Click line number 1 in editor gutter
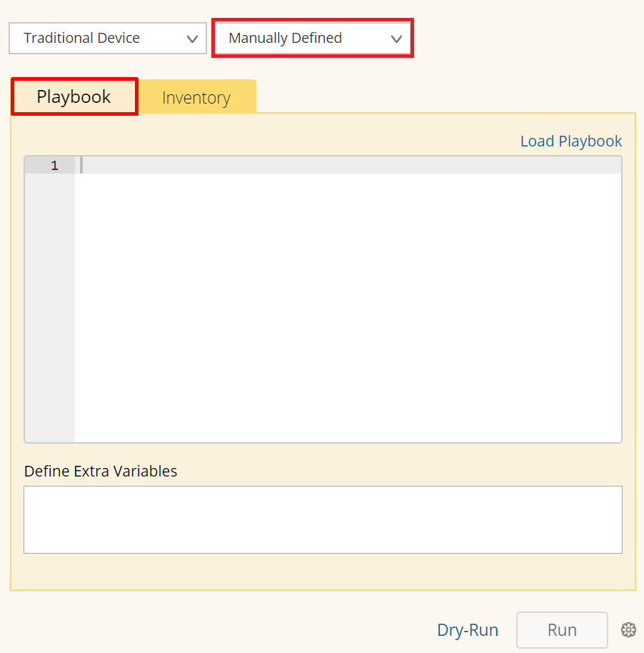644x653 pixels. coord(54,166)
